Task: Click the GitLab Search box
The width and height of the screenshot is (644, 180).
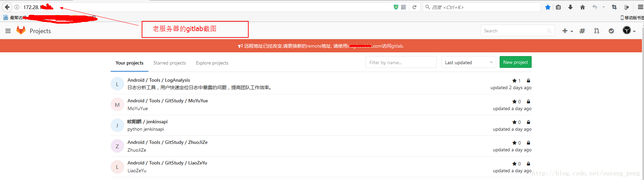Action: pos(514,31)
